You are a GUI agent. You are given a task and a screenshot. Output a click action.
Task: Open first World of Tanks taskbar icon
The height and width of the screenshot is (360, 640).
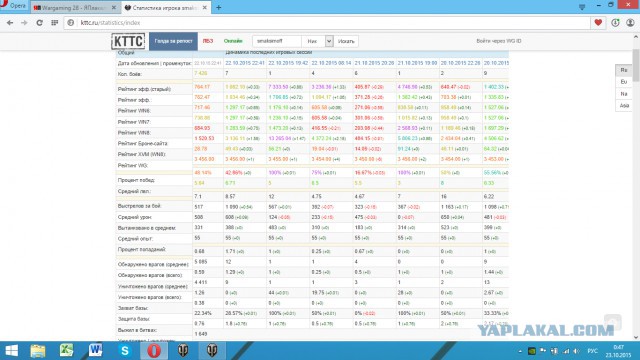(x=183, y=351)
